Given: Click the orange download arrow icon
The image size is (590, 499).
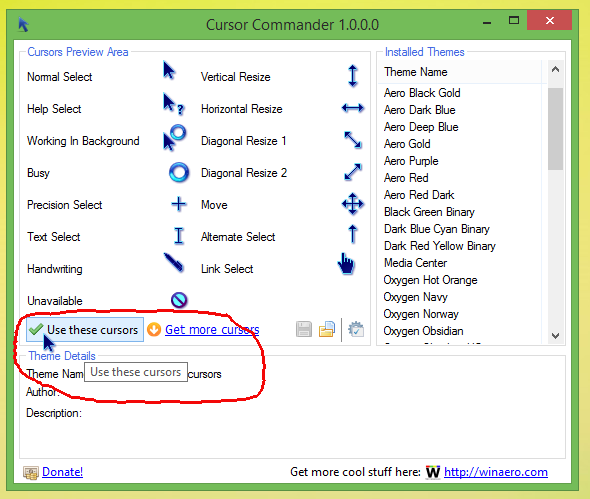Looking at the screenshot, I should coord(154,329).
